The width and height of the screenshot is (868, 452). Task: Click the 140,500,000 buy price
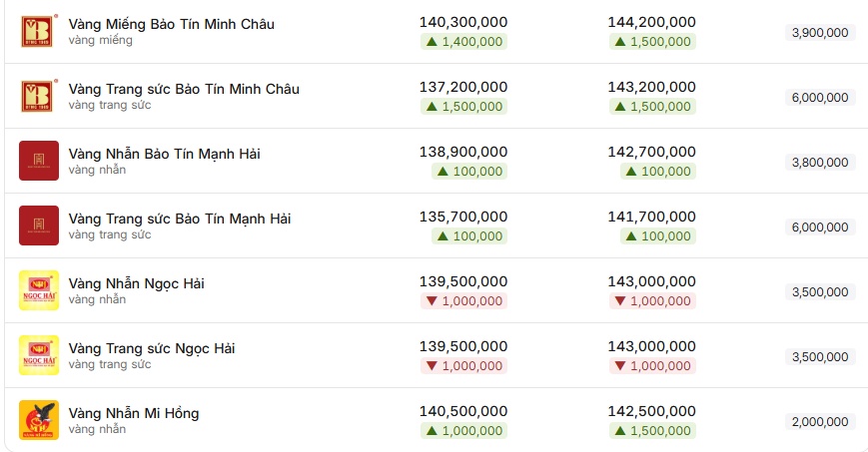(463, 411)
